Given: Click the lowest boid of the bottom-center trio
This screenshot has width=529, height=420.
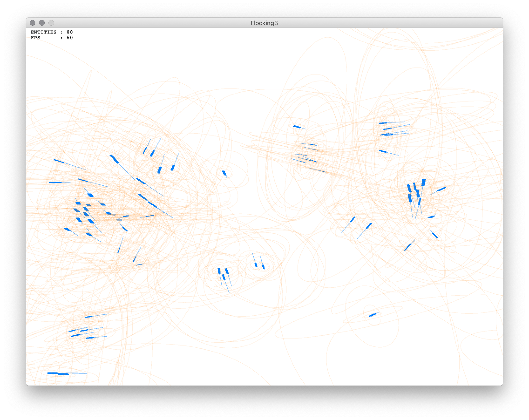Looking at the screenshot, I should [224, 277].
